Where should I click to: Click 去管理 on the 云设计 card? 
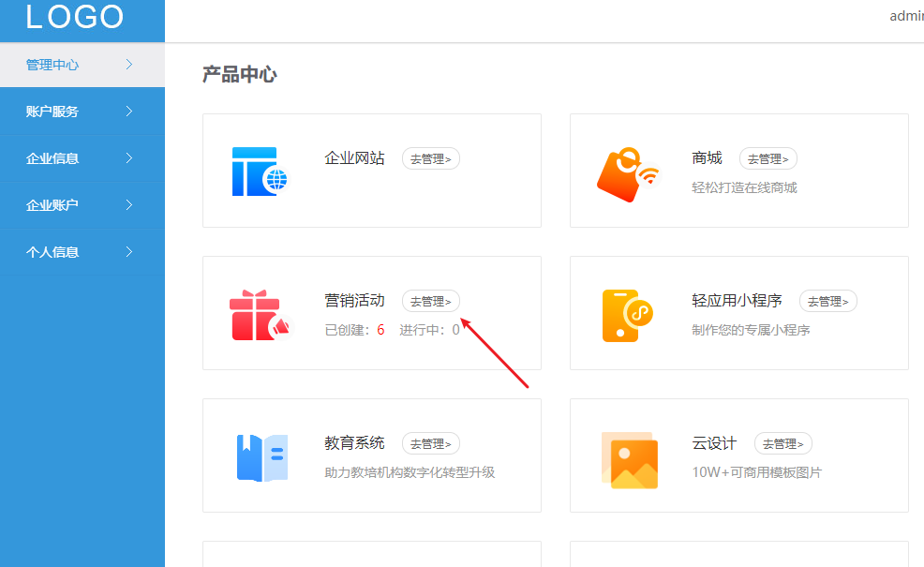pos(782,443)
